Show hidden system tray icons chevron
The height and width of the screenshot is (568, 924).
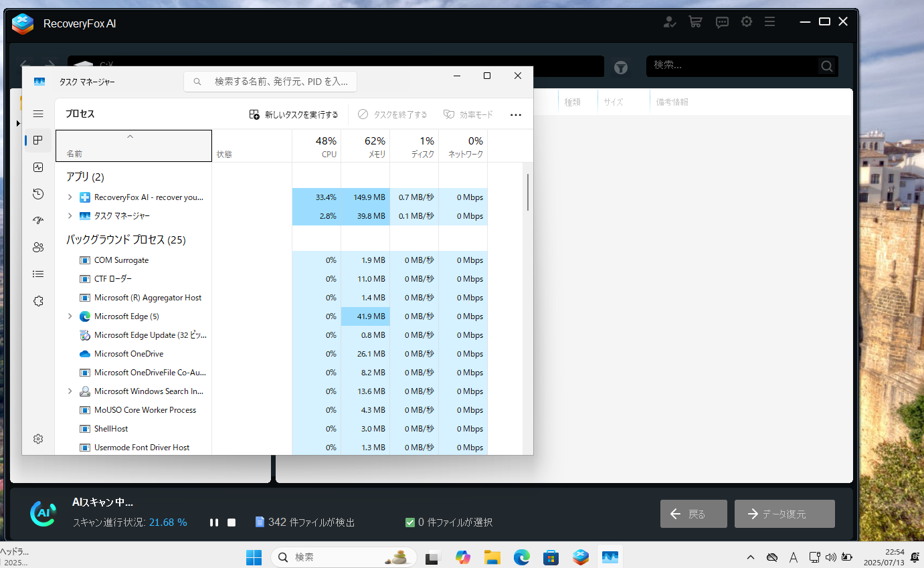pyautogui.click(x=751, y=557)
